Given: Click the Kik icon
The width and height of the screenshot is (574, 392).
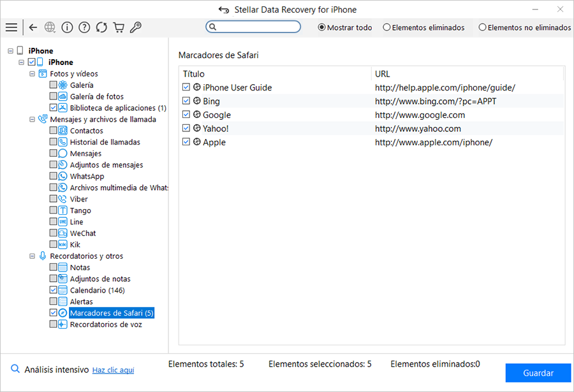Looking at the screenshot, I should 63,244.
